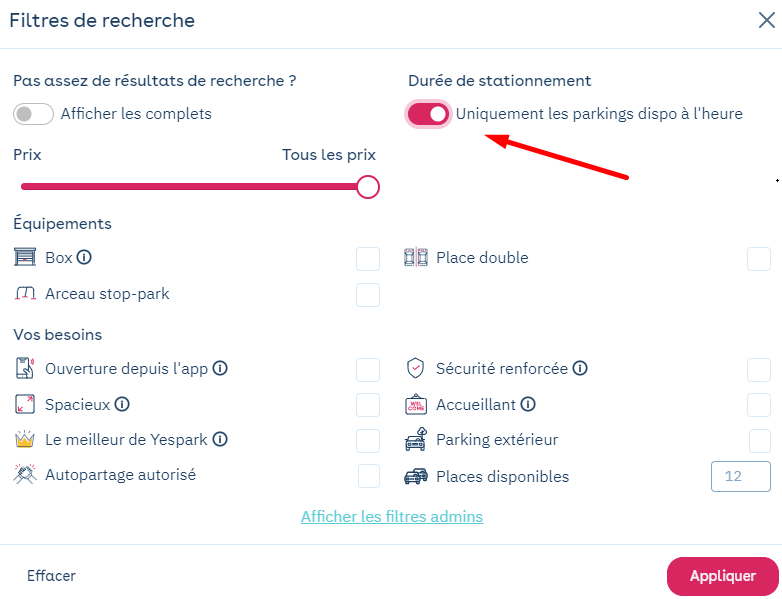Click the Prix slider handle

pyautogui.click(x=368, y=187)
